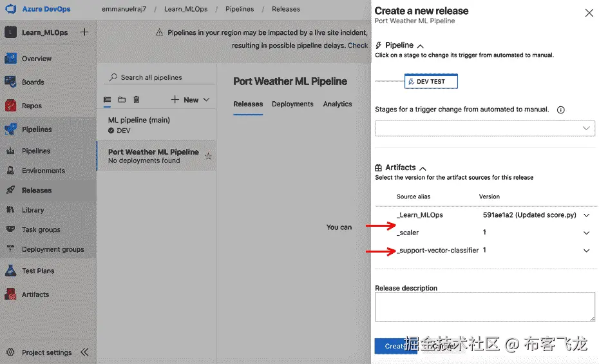
Task: Open the Overview sidebar icon
Action: pos(11,59)
